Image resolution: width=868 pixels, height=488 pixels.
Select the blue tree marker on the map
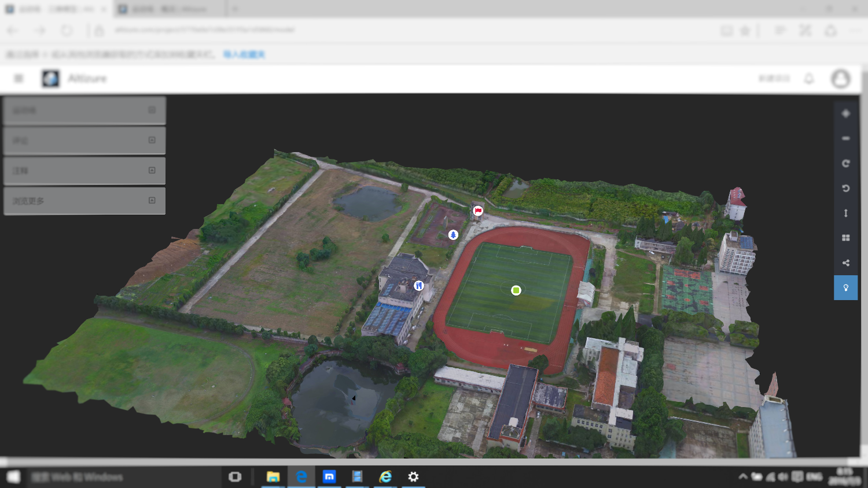[453, 235]
